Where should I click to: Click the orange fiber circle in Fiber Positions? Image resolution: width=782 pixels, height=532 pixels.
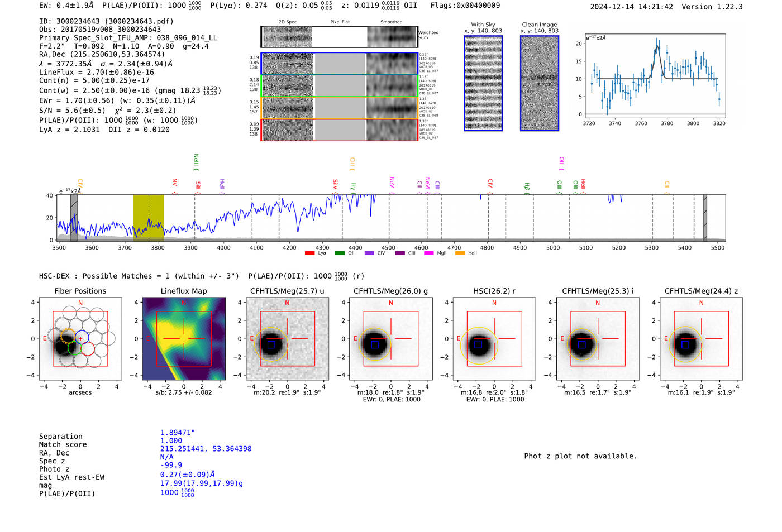[x=68, y=336]
